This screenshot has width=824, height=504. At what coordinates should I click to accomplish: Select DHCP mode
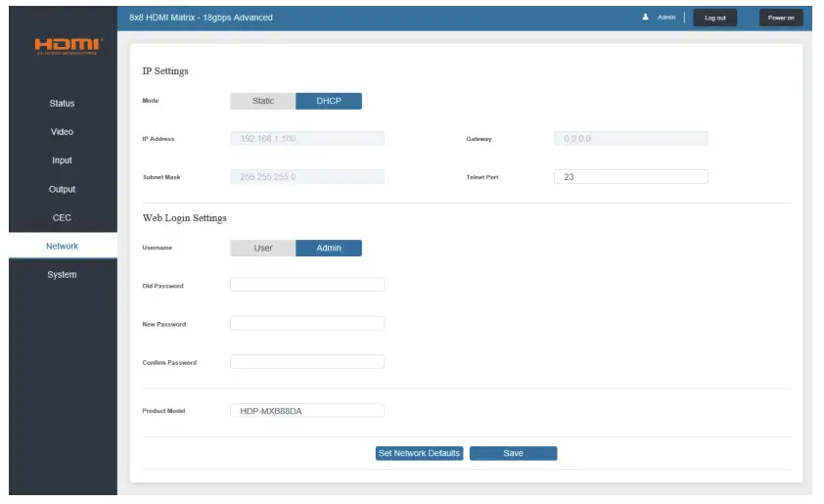point(329,101)
